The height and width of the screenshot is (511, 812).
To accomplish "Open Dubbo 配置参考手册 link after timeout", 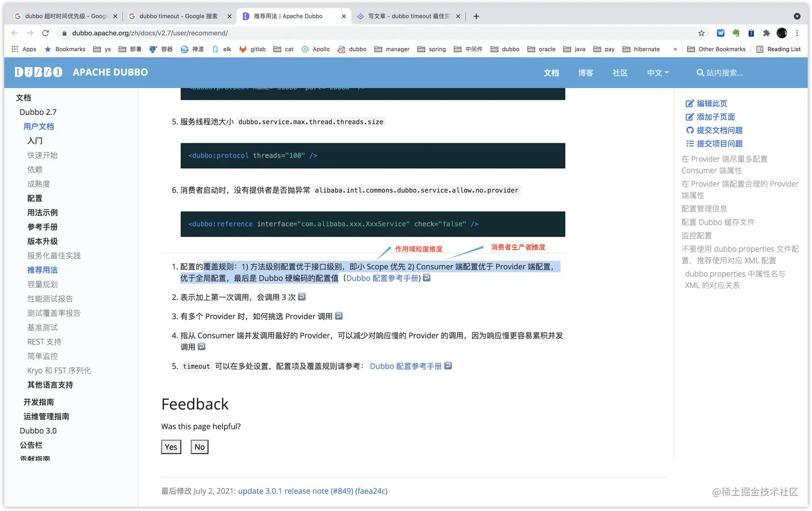I will pyautogui.click(x=405, y=366).
